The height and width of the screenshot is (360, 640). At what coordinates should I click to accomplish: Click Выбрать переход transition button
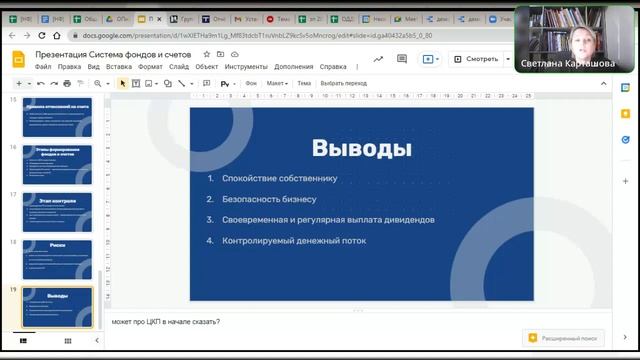(x=344, y=83)
